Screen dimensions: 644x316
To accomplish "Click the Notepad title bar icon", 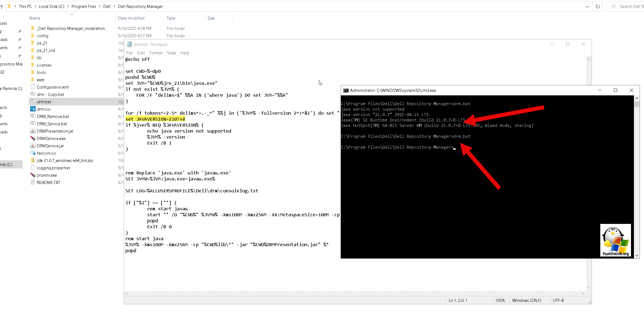I will (x=129, y=44).
